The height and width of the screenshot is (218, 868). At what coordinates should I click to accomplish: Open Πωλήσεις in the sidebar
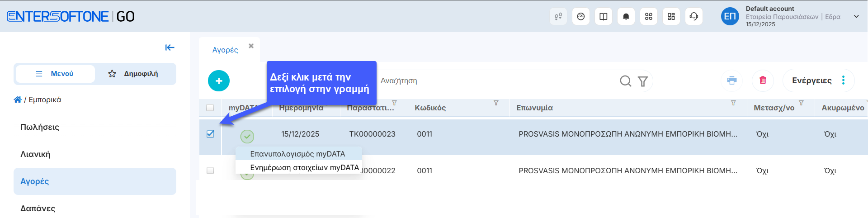pyautogui.click(x=40, y=127)
